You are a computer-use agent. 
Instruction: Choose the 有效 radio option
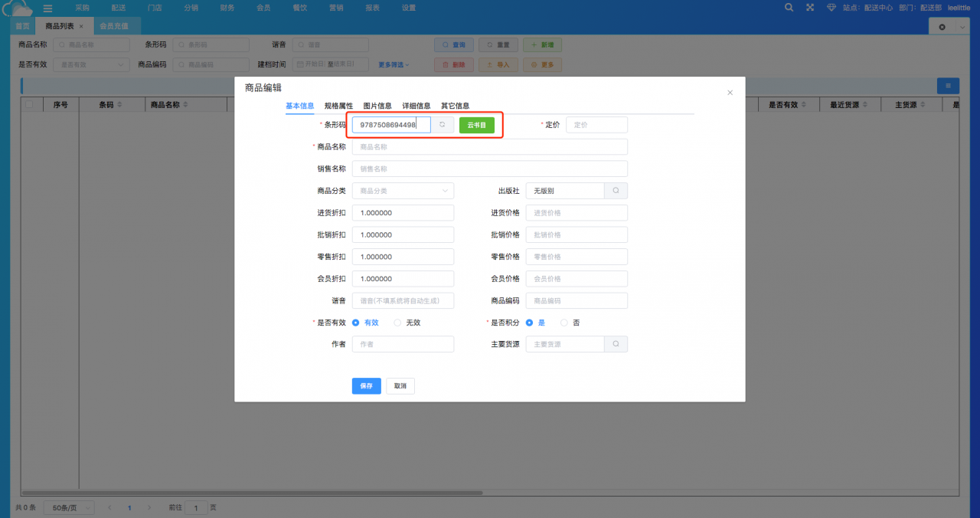coord(356,323)
